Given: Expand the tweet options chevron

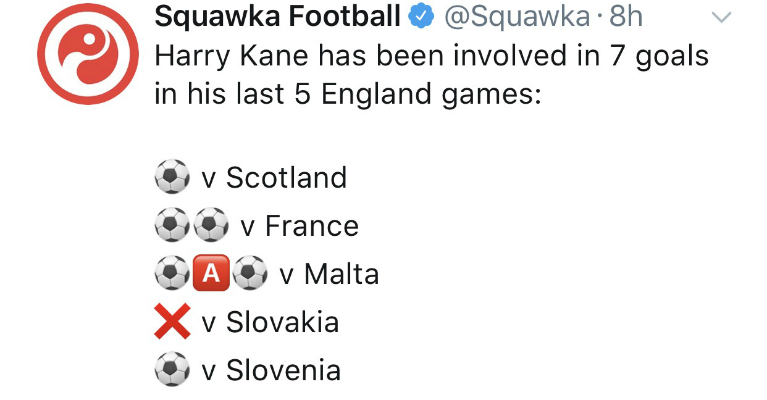Looking at the screenshot, I should 720,18.
